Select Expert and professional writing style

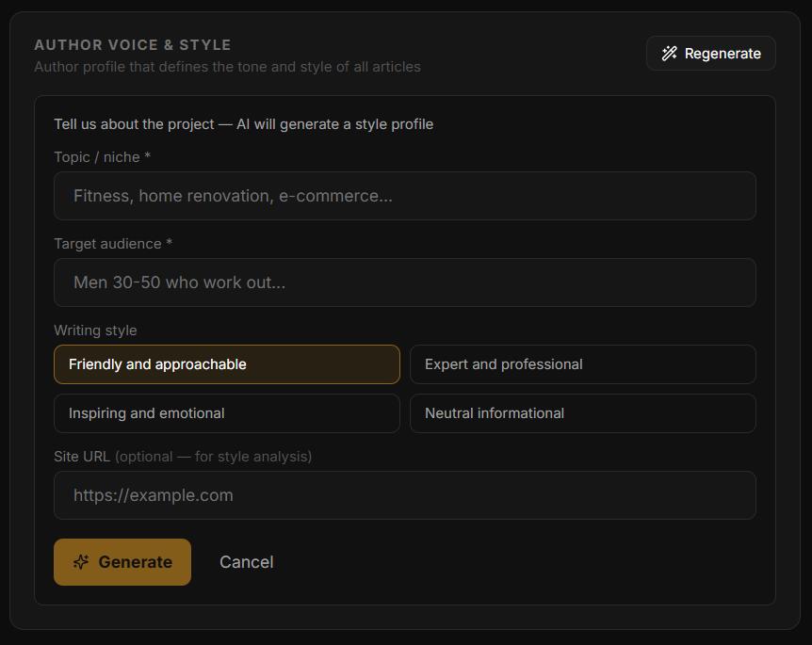pos(582,364)
